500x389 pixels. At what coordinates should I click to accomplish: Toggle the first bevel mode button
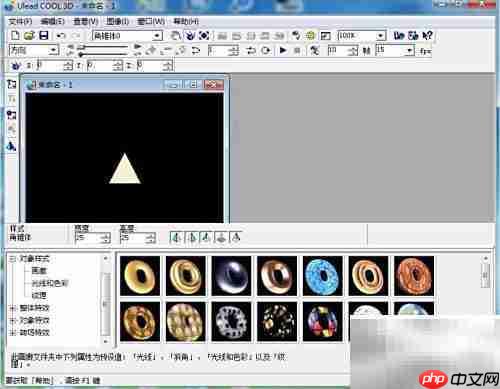click(177, 237)
